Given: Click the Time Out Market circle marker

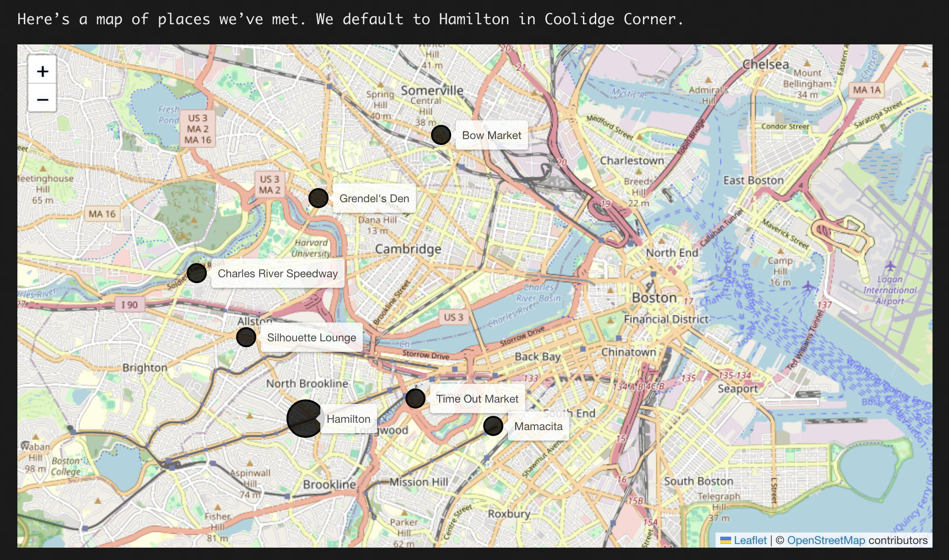Looking at the screenshot, I should point(415,398).
